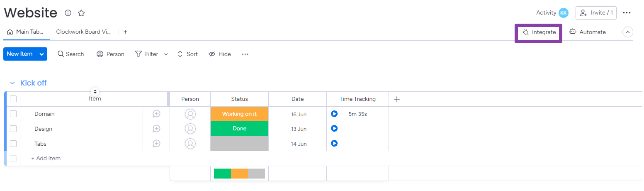
Task: Tick the checkbox for the Domain item
Action: point(13,114)
